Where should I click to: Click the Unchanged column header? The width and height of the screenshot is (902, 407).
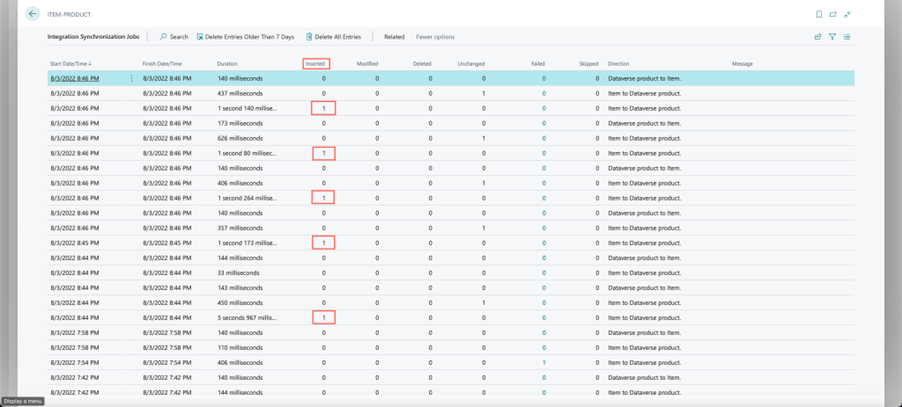(x=471, y=64)
